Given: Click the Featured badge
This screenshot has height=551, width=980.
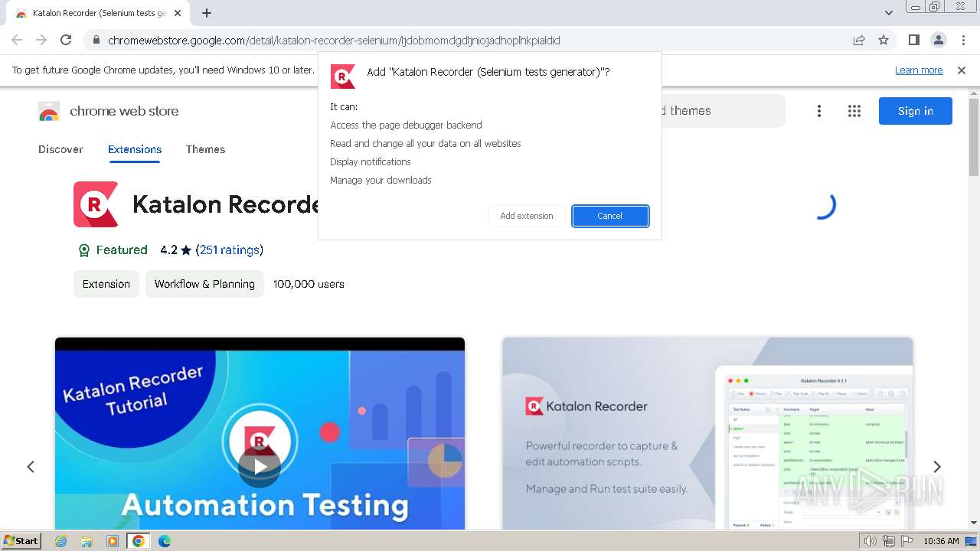Looking at the screenshot, I should pos(113,249).
